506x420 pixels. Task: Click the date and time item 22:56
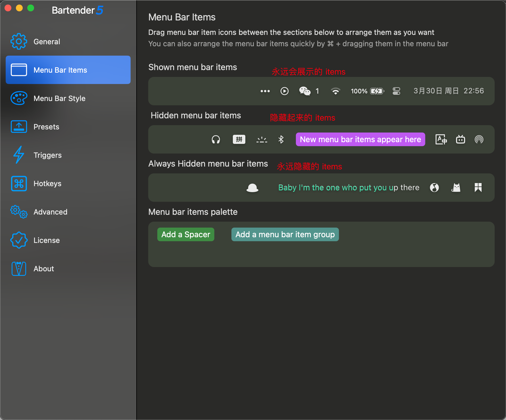[449, 91]
